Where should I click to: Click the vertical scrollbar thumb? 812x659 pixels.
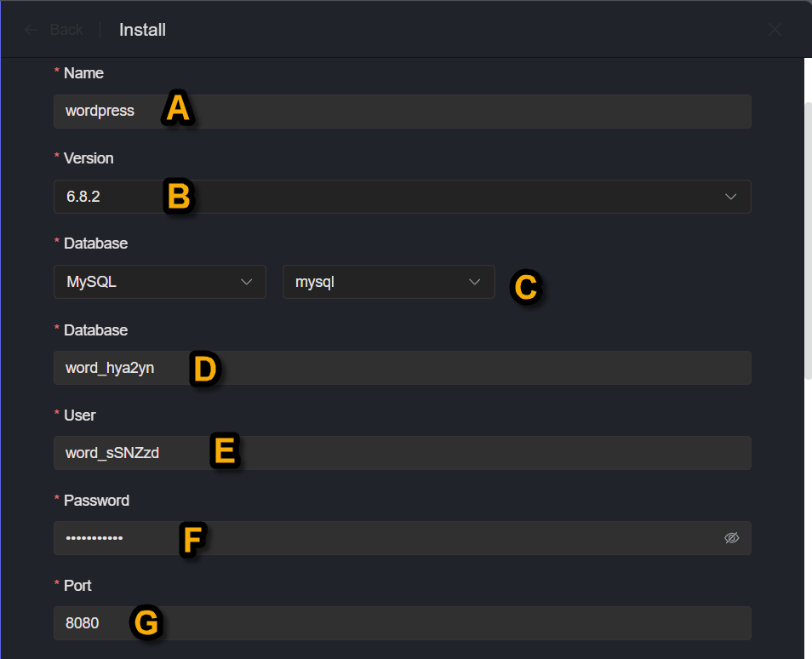(808, 241)
